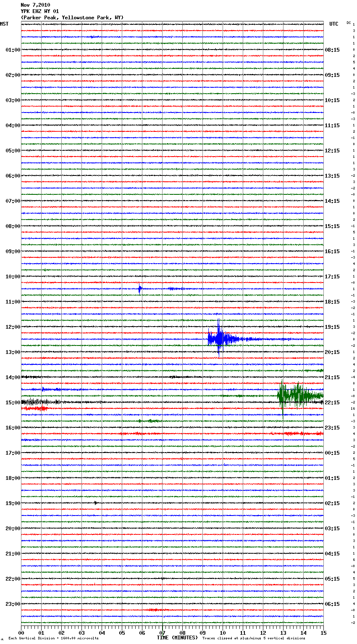Select the 11:00 MST time label
Viewport: 357px width, 644px height.
tap(13, 302)
